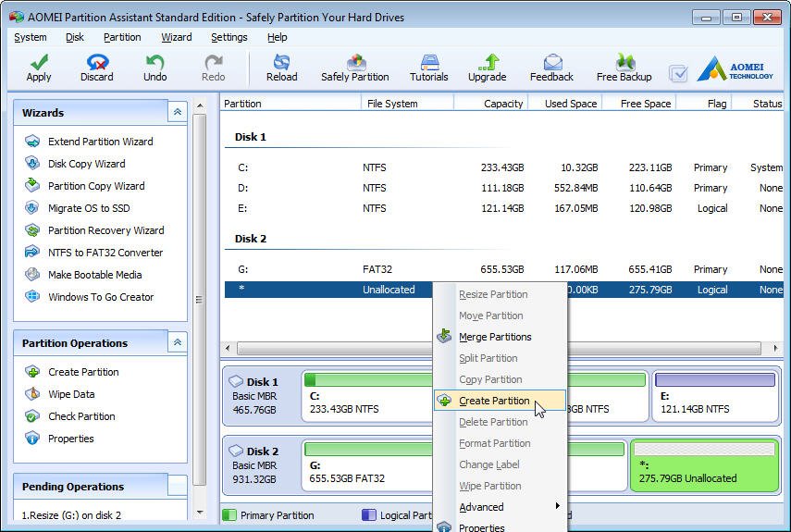Select the 275.79GB Unallocated block
791x532 pixels.
click(704, 466)
